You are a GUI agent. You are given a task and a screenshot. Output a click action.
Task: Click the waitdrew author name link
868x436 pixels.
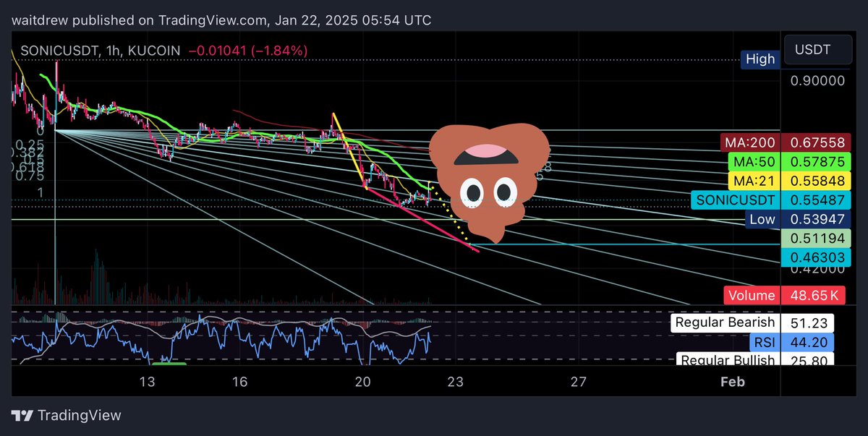click(40, 20)
